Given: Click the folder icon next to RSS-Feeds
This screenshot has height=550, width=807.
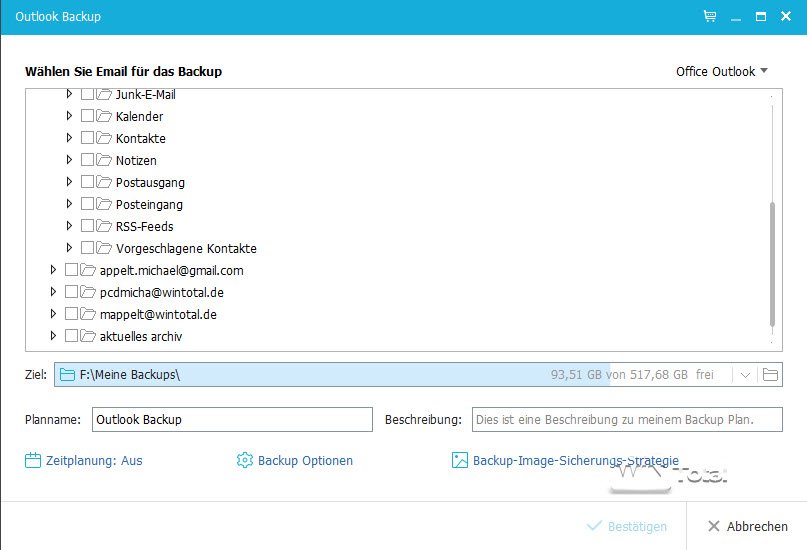Looking at the screenshot, I should 104,226.
